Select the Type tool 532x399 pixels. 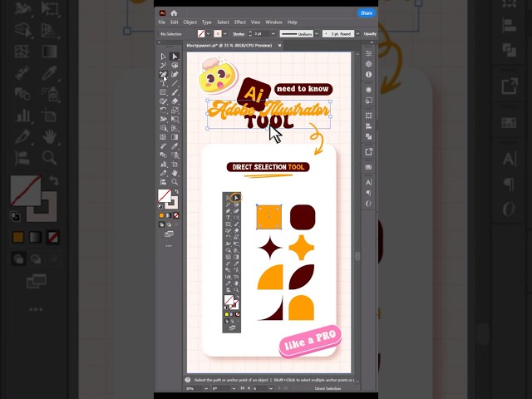(163, 83)
